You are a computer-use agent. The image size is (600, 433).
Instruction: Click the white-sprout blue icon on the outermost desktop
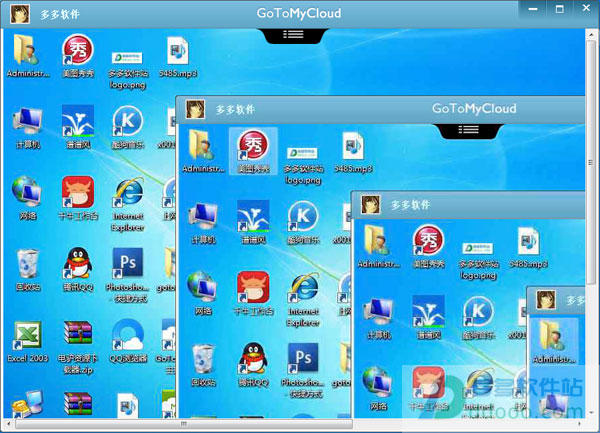(78, 127)
